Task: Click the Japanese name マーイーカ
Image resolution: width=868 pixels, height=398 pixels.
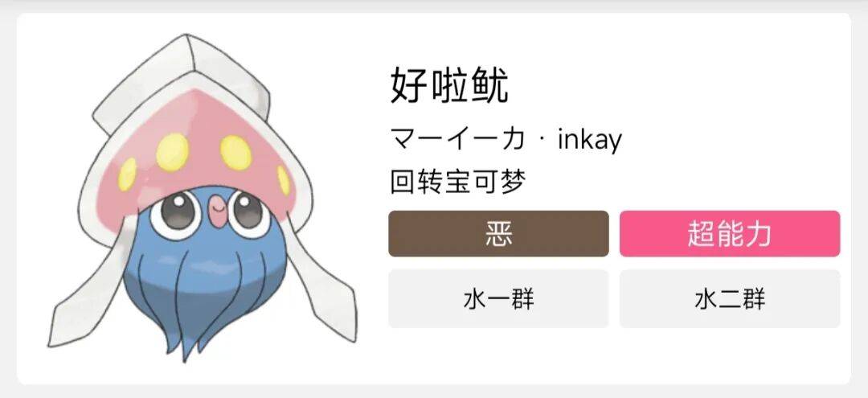Action: tap(457, 139)
